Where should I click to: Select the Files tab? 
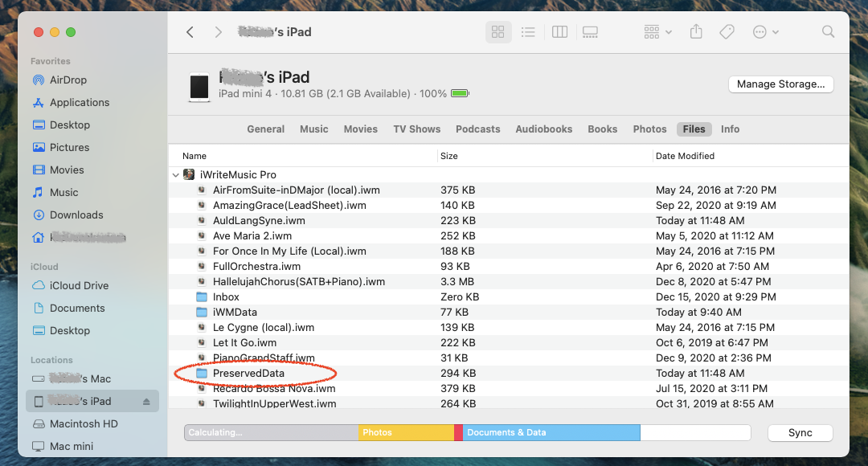tap(694, 129)
